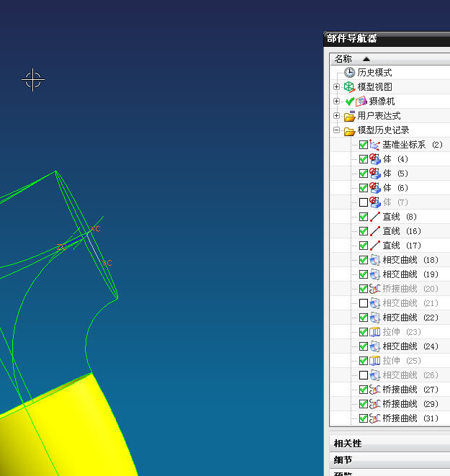Image resolution: width=450 pixels, height=476 pixels.
Task: Uncheck the 基准坐标系 (2) checkbox
Action: point(363,145)
